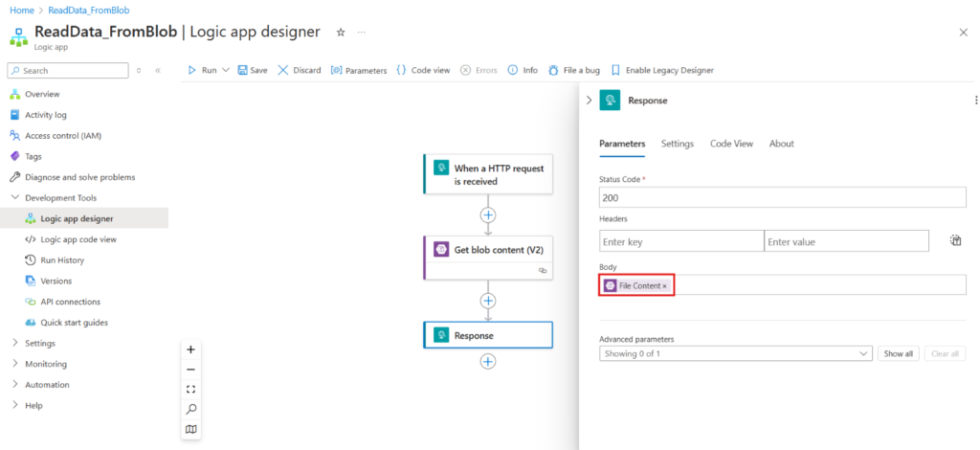Open Quick start guides
This screenshot has width=980, height=450.
click(x=74, y=323)
